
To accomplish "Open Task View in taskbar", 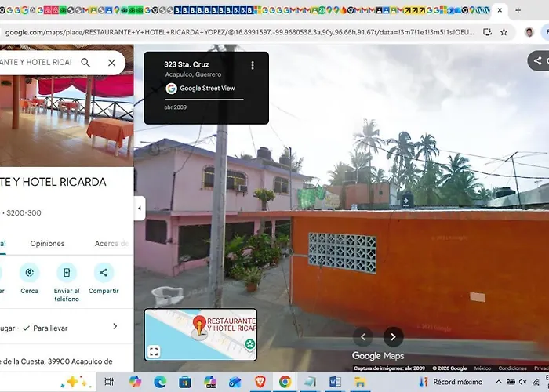I will click(x=109, y=382).
